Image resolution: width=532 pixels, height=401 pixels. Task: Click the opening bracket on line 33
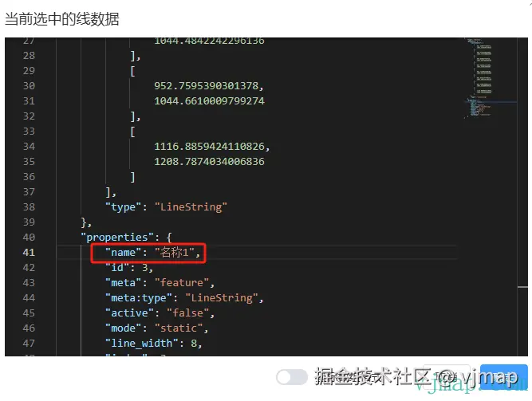pos(132,132)
